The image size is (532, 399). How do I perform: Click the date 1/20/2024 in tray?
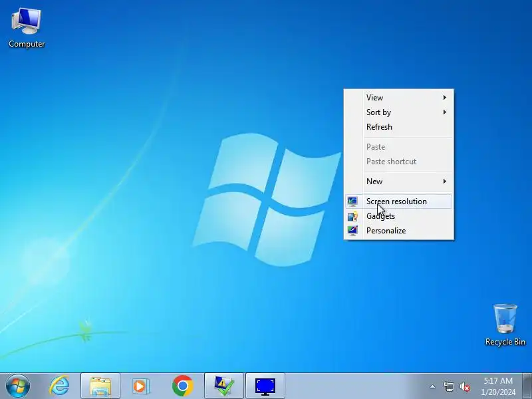click(x=497, y=392)
